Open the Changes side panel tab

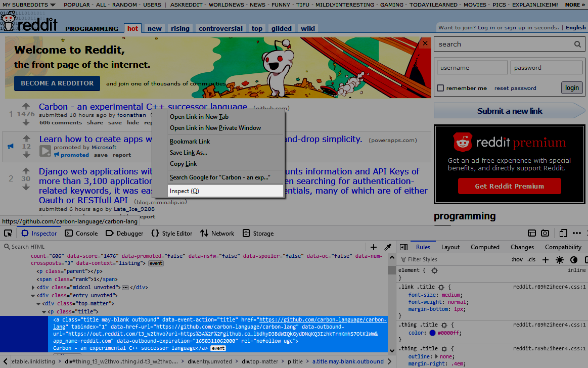coord(522,247)
